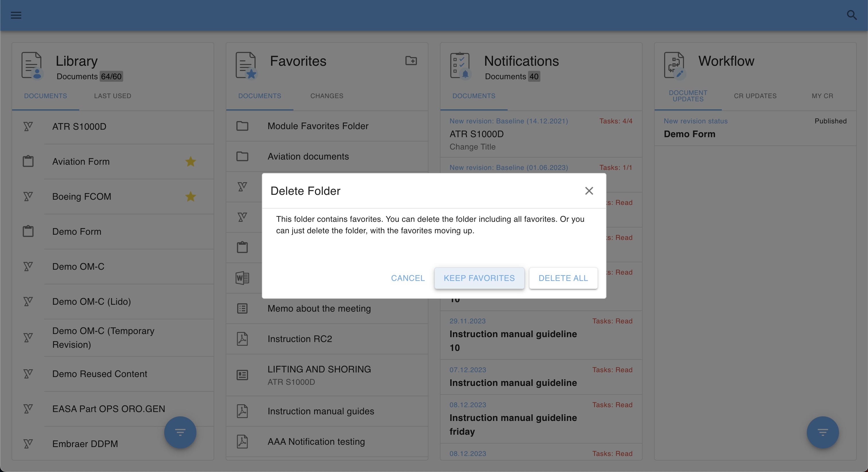
Task: Toggle the favorite star on Aviation Form
Action: pyautogui.click(x=190, y=162)
